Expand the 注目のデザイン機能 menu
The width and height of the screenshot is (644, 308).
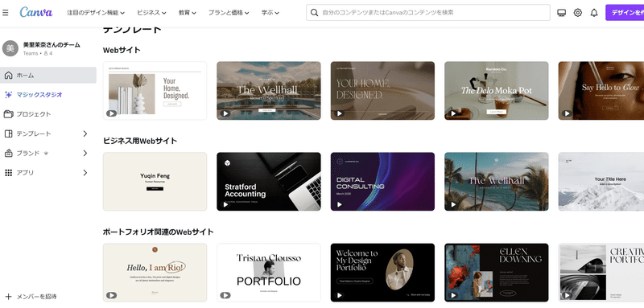coord(96,13)
